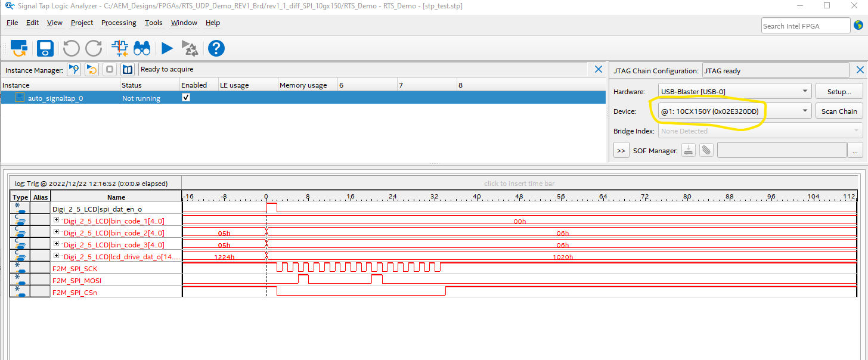Expand the lcd_drive_dat_o signal group
Viewport: 868px width, 360px height.
pyautogui.click(x=55, y=256)
